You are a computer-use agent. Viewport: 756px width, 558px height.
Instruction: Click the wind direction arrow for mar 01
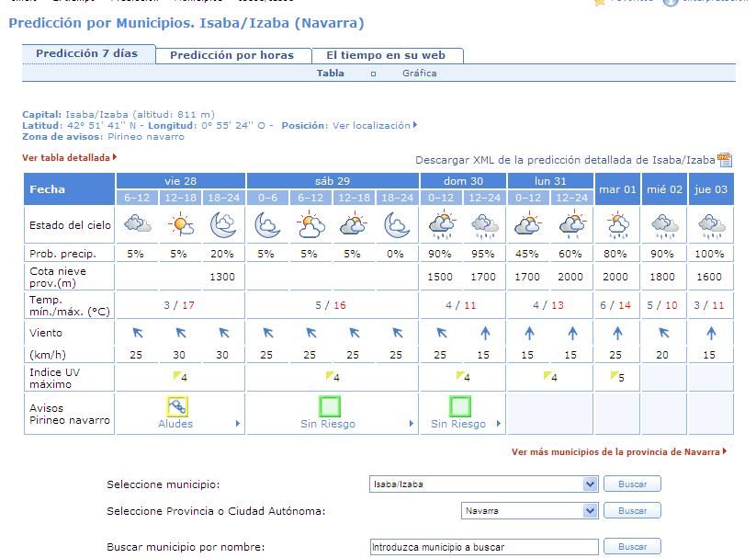617,333
